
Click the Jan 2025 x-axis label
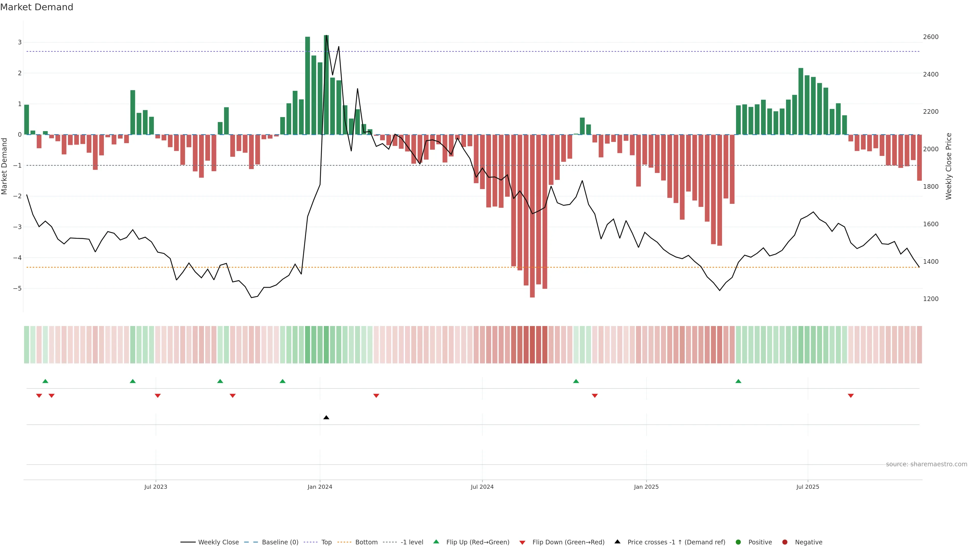point(646,487)
